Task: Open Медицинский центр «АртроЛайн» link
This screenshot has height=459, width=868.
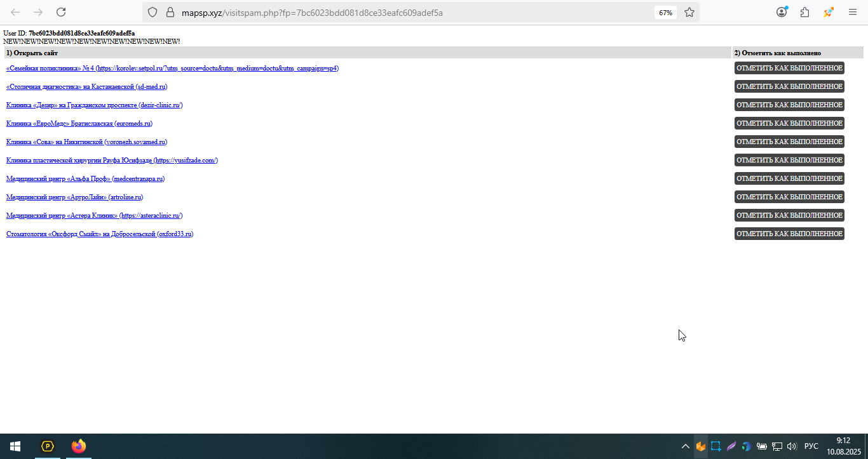Action: pos(74,197)
